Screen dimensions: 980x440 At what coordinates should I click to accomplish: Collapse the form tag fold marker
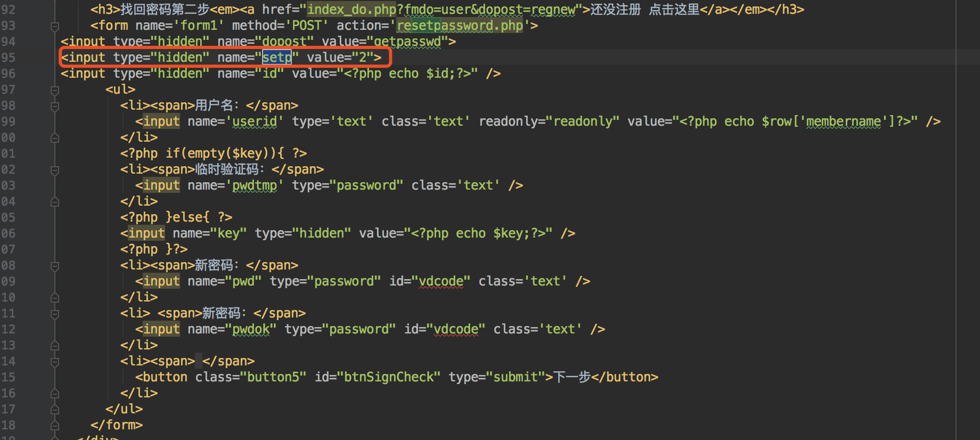54,26
